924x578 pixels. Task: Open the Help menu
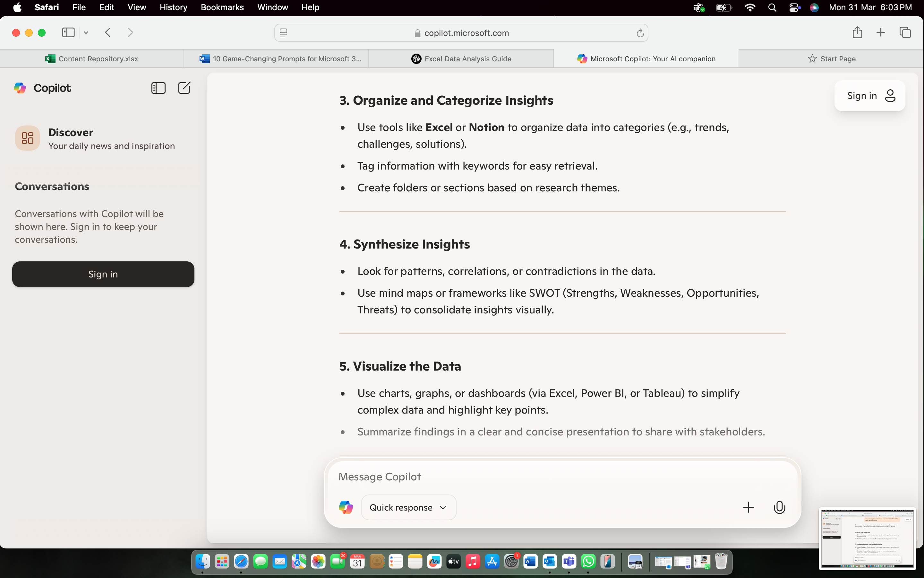point(310,7)
